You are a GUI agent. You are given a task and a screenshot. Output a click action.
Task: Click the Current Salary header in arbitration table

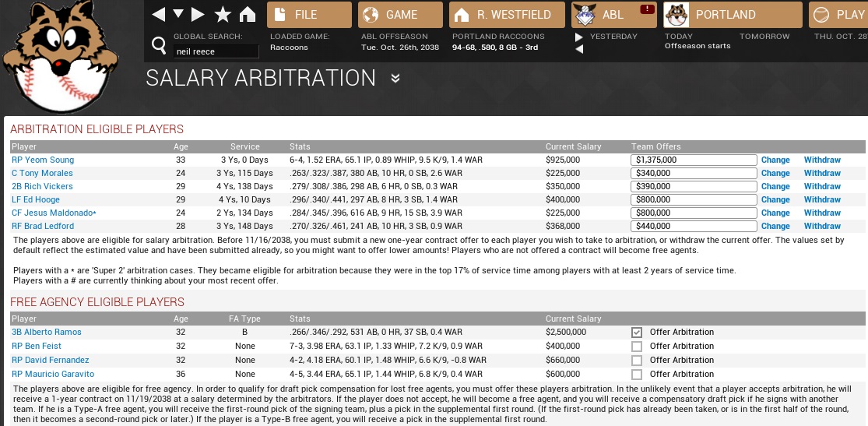[x=573, y=146]
